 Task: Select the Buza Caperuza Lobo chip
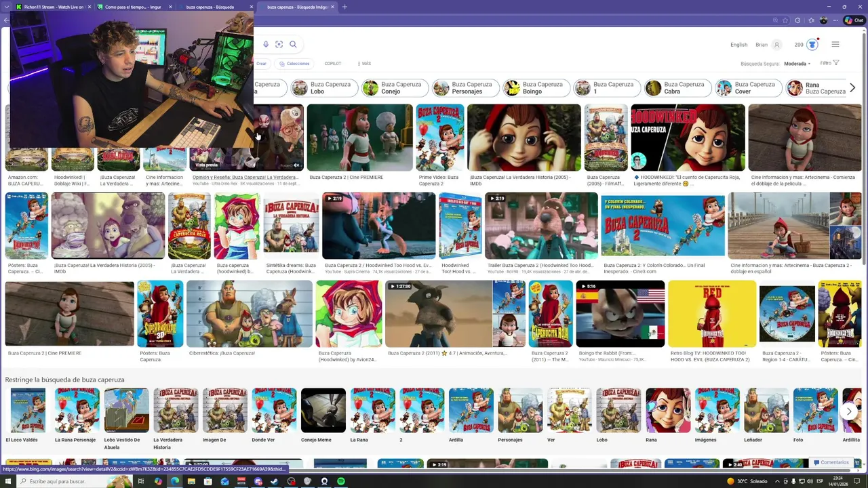click(323, 88)
